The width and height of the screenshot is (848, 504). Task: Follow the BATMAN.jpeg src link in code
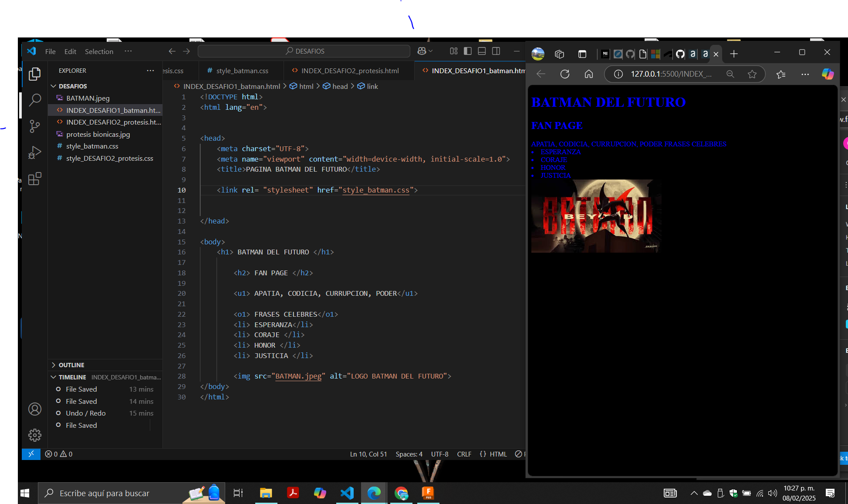coord(298,376)
